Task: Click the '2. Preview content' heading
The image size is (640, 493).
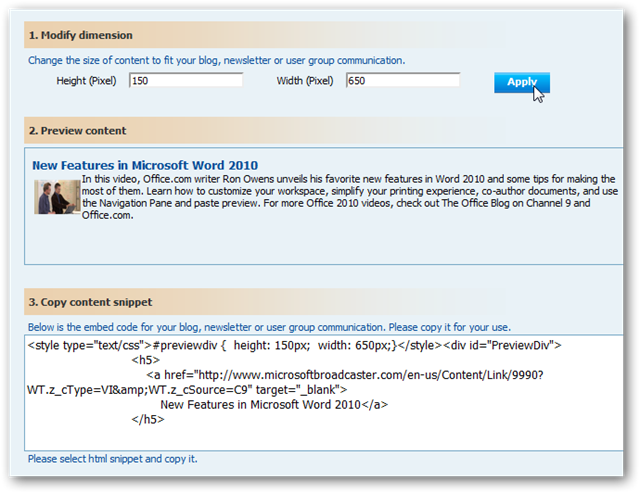Action: click(x=77, y=131)
